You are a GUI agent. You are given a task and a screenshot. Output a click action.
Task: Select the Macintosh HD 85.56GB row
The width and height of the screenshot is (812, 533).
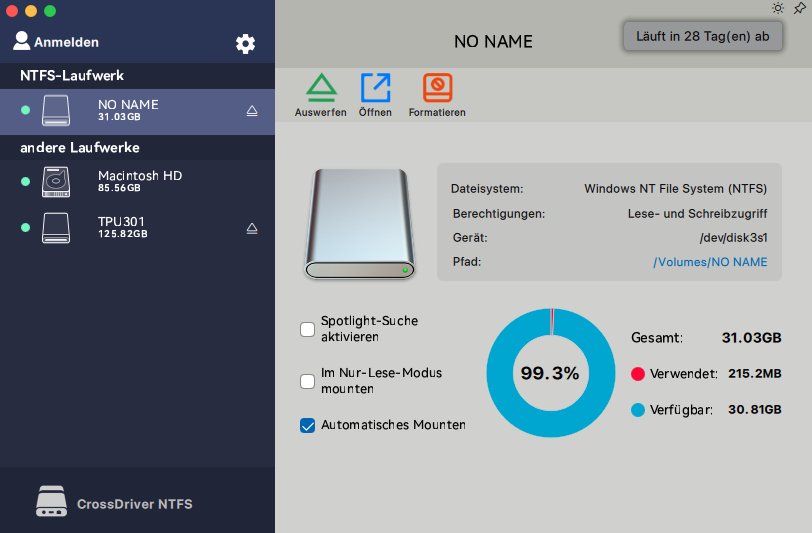(x=137, y=182)
